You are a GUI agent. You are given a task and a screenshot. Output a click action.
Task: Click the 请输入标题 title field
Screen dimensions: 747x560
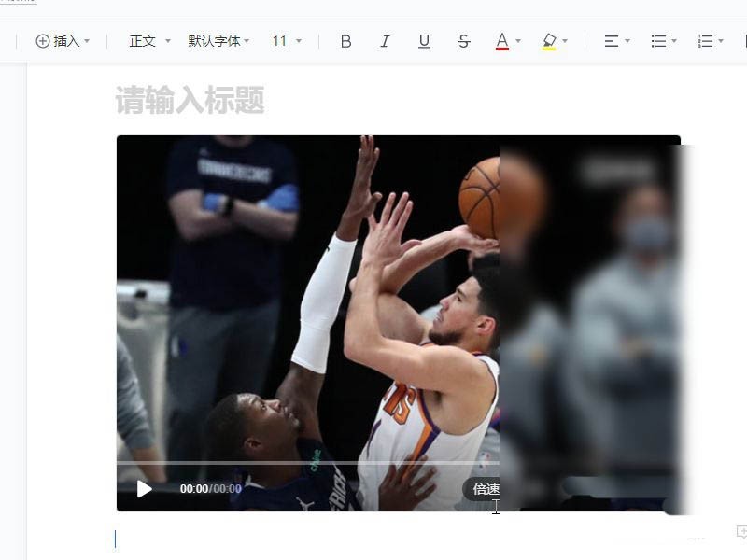[190, 100]
